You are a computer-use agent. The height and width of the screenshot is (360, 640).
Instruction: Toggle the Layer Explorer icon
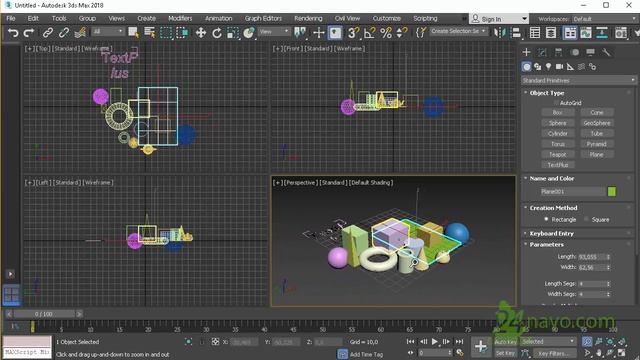(x=551, y=33)
